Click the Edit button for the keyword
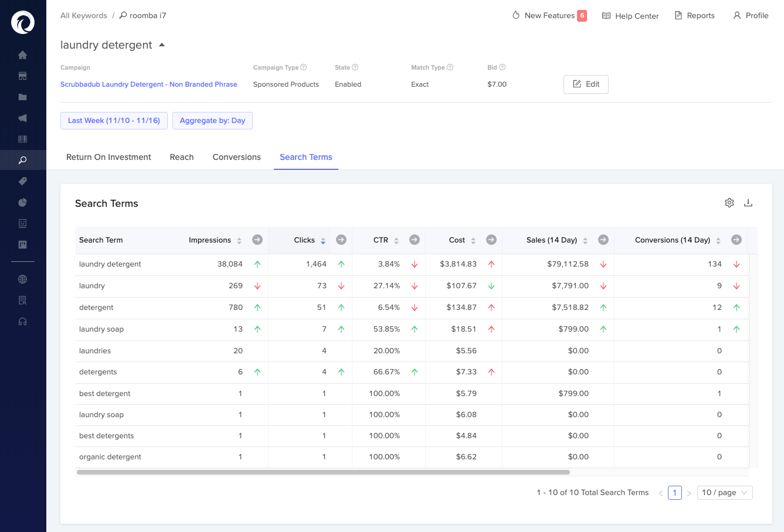784x532 pixels. [x=586, y=84]
